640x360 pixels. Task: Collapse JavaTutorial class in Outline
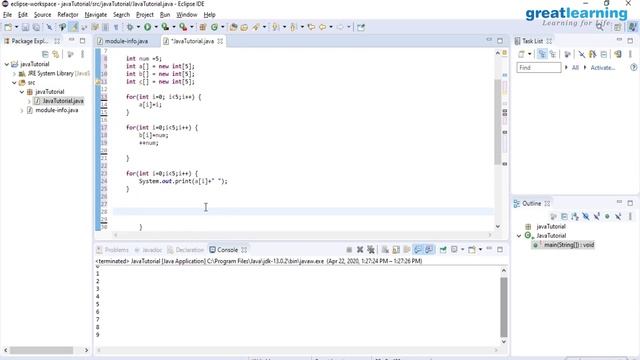coord(519,236)
